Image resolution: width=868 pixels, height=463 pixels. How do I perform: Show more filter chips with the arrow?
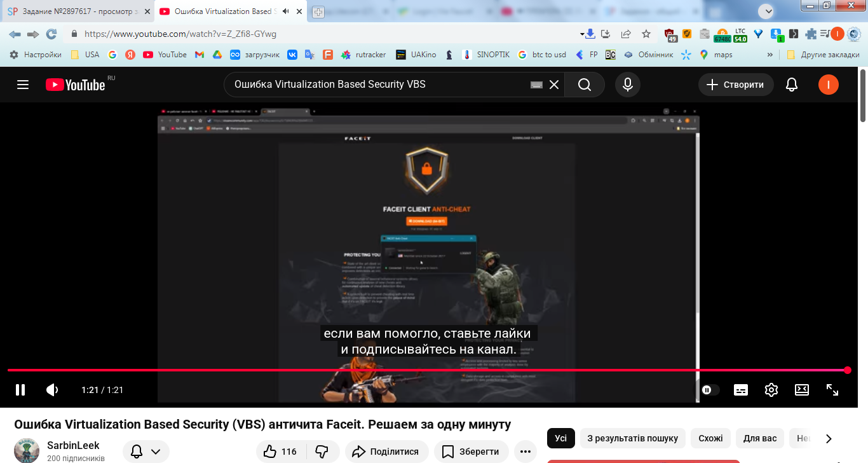(828, 438)
